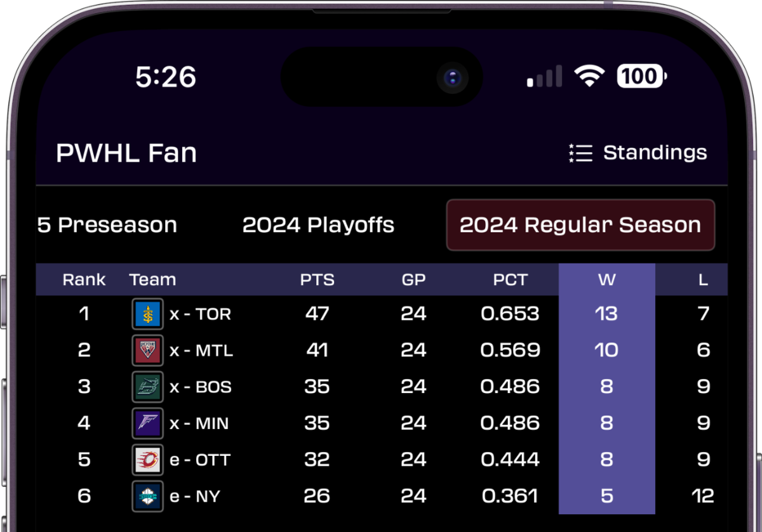Select the Montreal Victoire logo

(147, 350)
